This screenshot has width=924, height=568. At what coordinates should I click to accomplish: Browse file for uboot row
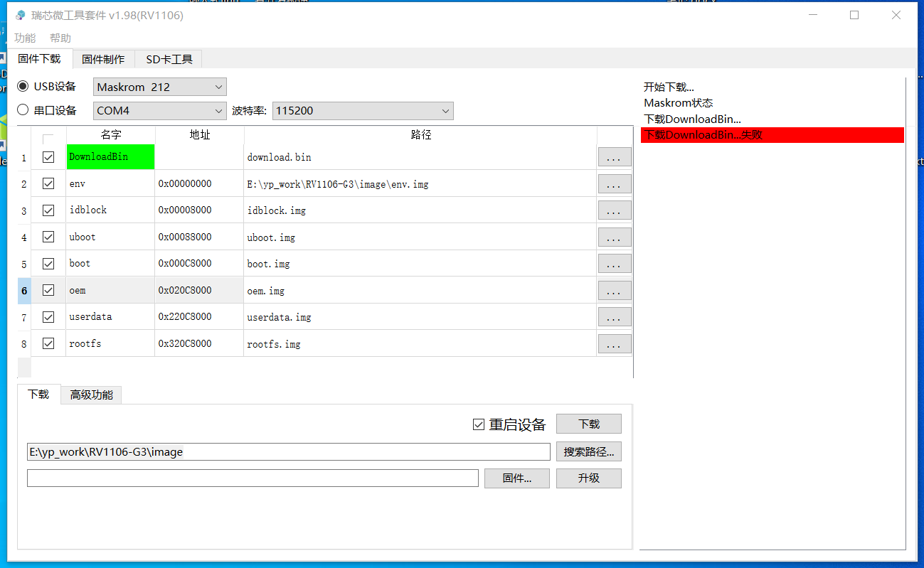(x=615, y=237)
